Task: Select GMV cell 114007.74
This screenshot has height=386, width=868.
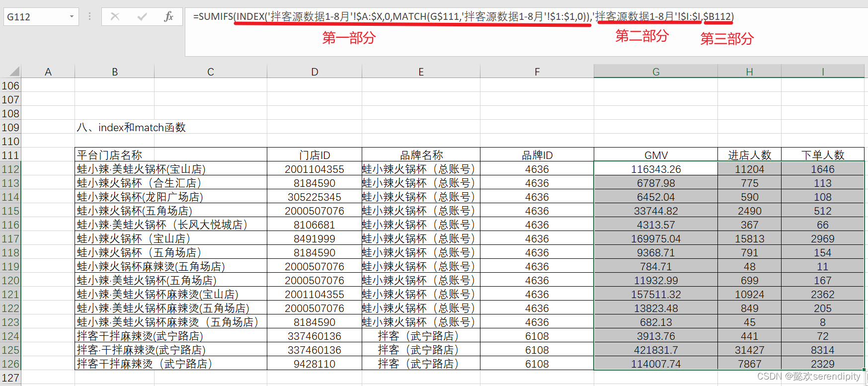Action: coord(656,364)
